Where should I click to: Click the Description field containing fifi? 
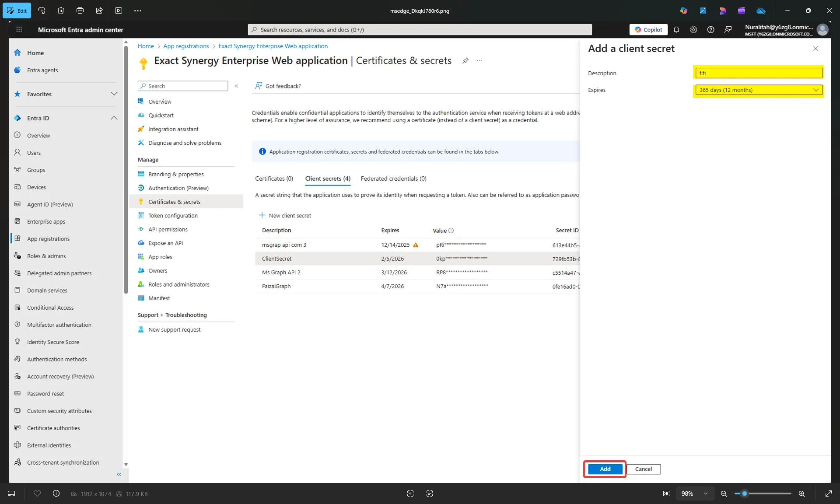[759, 73]
